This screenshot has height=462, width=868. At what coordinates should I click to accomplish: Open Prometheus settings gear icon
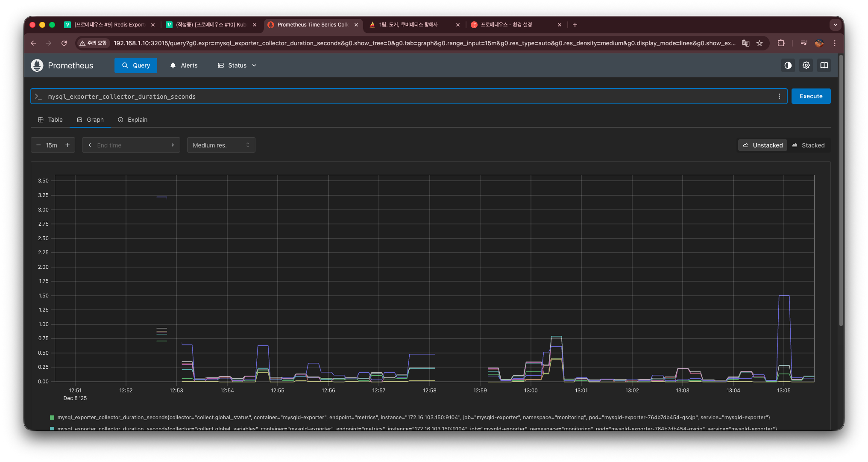pyautogui.click(x=806, y=65)
